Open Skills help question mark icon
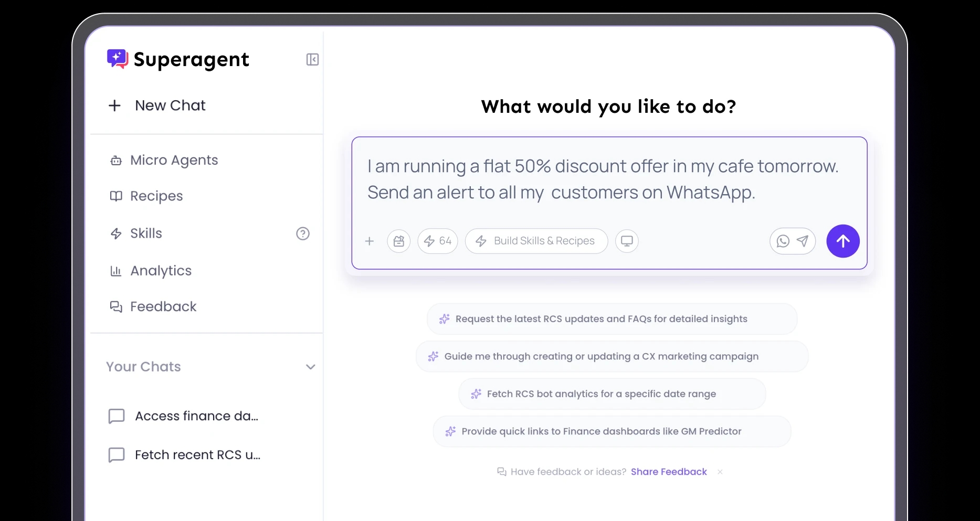Image resolution: width=980 pixels, height=521 pixels. tap(303, 233)
